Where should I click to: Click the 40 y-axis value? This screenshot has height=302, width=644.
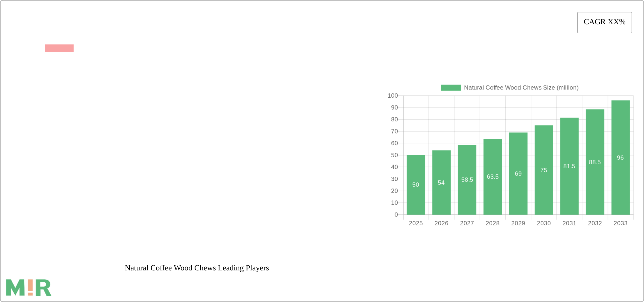point(394,167)
